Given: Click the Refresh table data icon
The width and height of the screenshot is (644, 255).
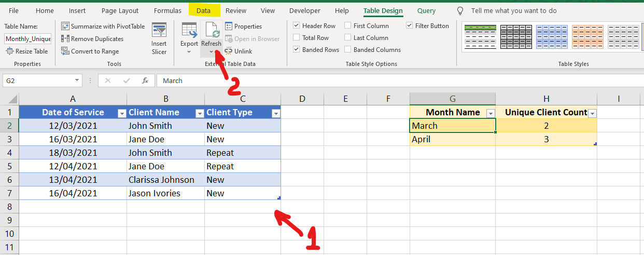Looking at the screenshot, I should 212,31.
